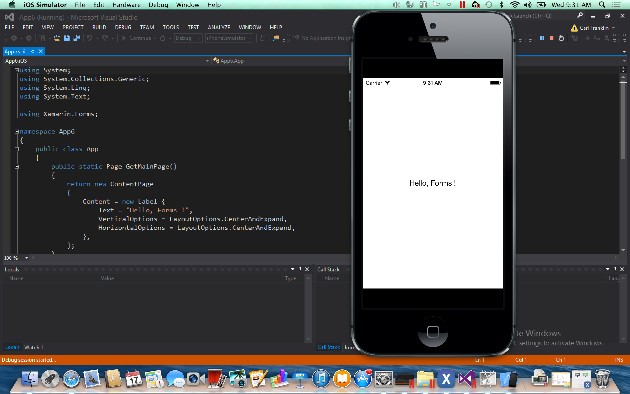Open Finder from the Dock
630x394 pixels.
pyautogui.click(x=29, y=379)
